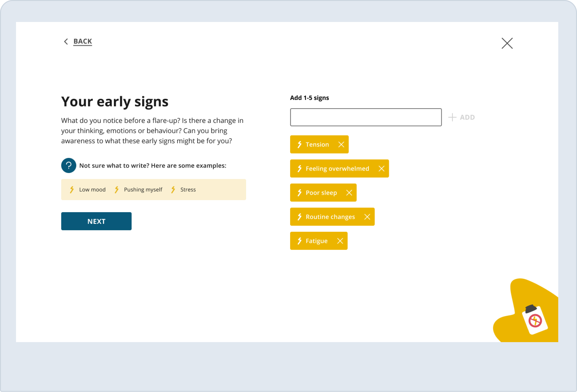Click the Feeling overwhelmed tag label

pyautogui.click(x=337, y=169)
